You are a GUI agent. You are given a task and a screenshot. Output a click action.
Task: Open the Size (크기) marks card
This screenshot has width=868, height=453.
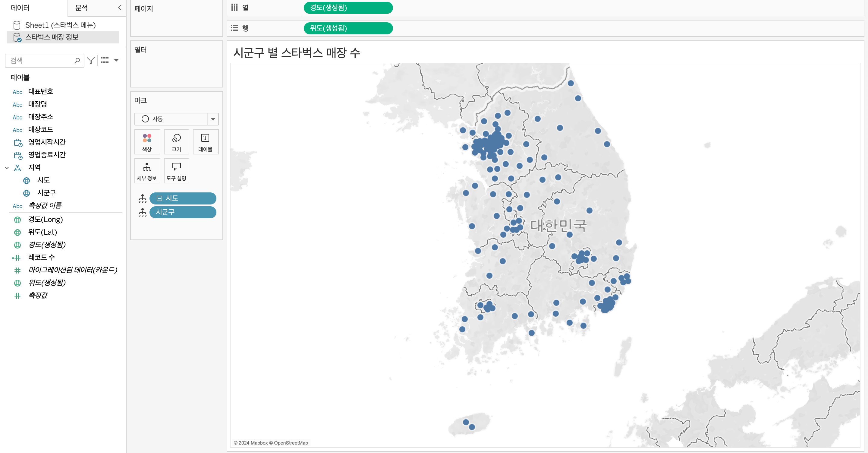tap(176, 142)
